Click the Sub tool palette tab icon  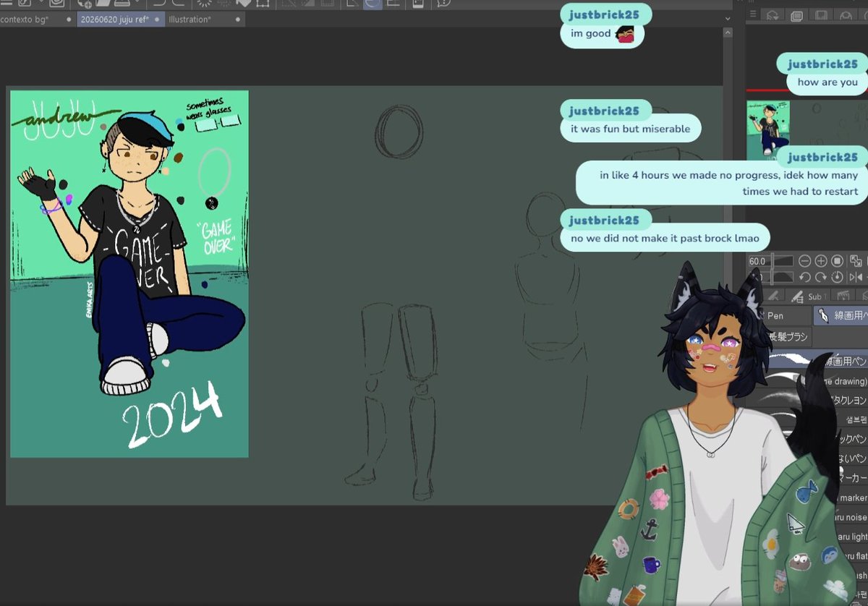[x=807, y=296]
